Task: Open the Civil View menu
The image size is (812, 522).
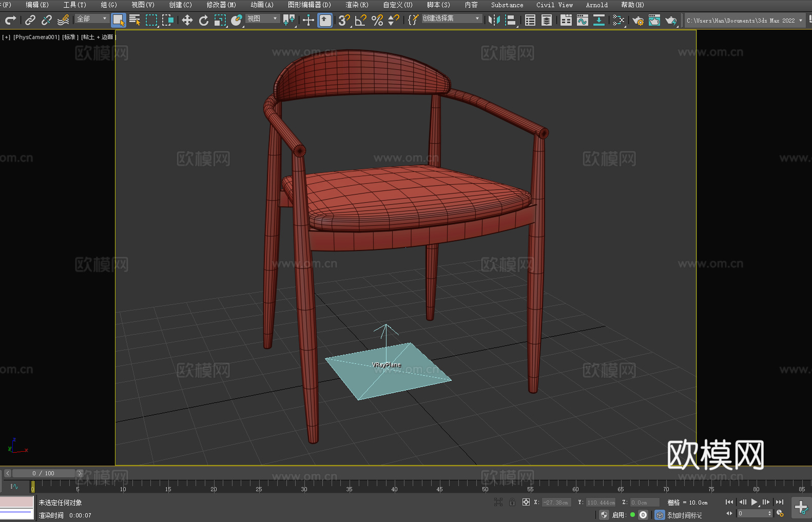Action: (x=554, y=5)
